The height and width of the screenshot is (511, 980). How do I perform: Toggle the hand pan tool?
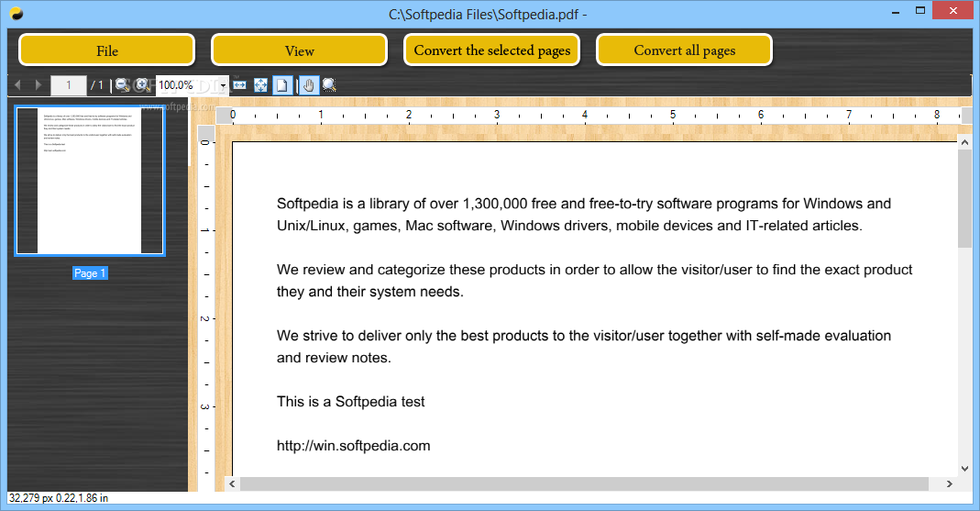(x=309, y=85)
